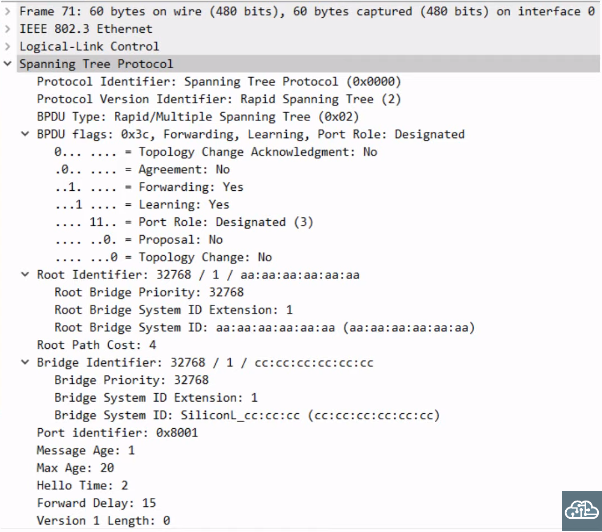602x532 pixels.
Task: Collapse the BPDU flags subtree
Action: 26,134
